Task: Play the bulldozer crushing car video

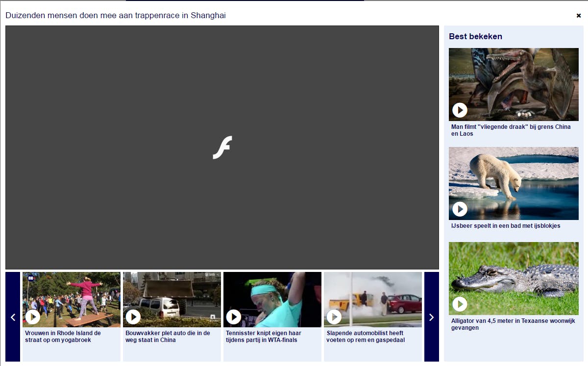Action: pyautogui.click(x=133, y=317)
